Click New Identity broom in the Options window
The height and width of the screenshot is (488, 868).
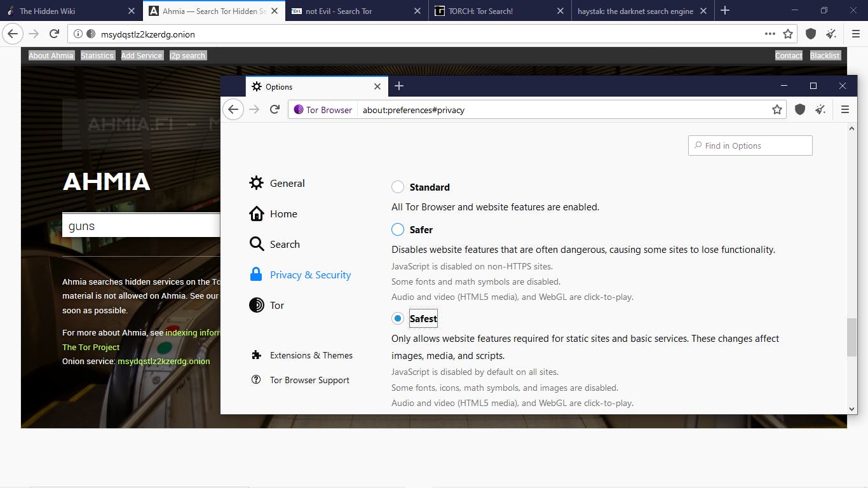click(x=821, y=110)
